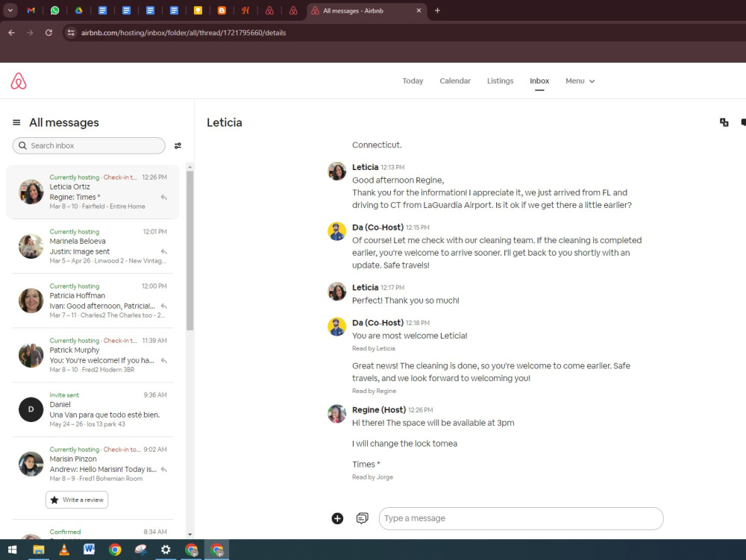
Task: Open Microsoft Word from the taskbar
Action: click(x=89, y=550)
